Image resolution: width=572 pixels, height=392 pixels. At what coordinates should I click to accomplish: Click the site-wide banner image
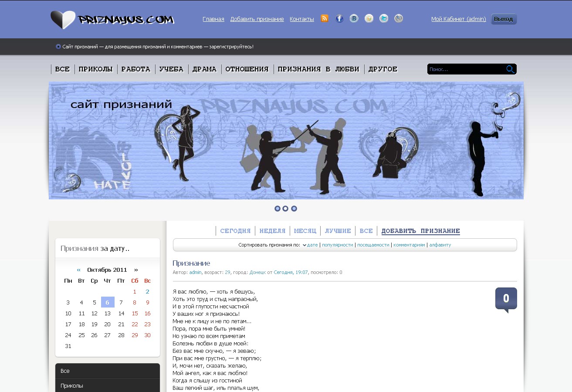pyautogui.click(x=286, y=141)
